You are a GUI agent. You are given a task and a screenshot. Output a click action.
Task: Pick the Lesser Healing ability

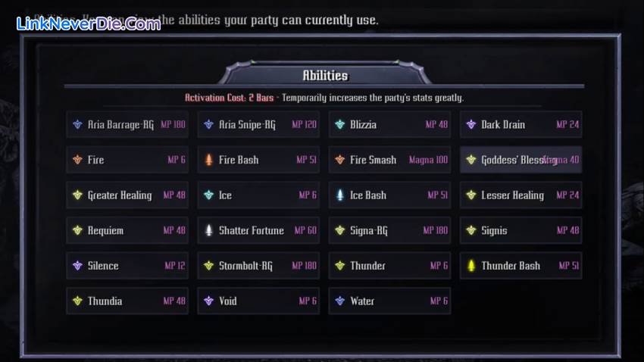[x=521, y=195]
